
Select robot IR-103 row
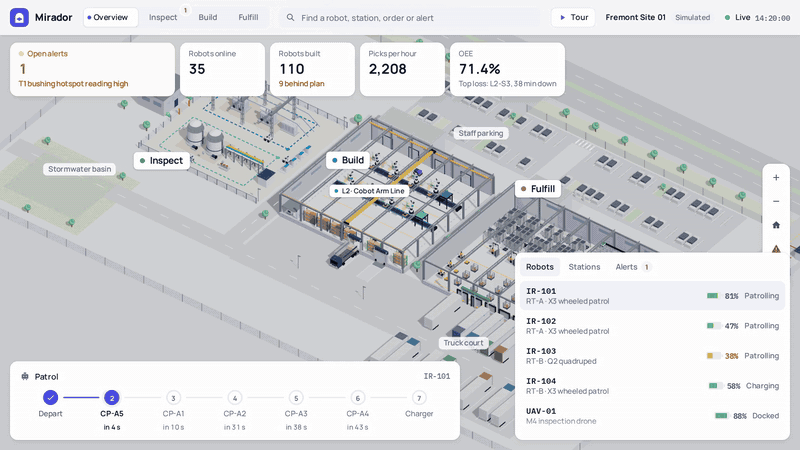click(x=653, y=356)
